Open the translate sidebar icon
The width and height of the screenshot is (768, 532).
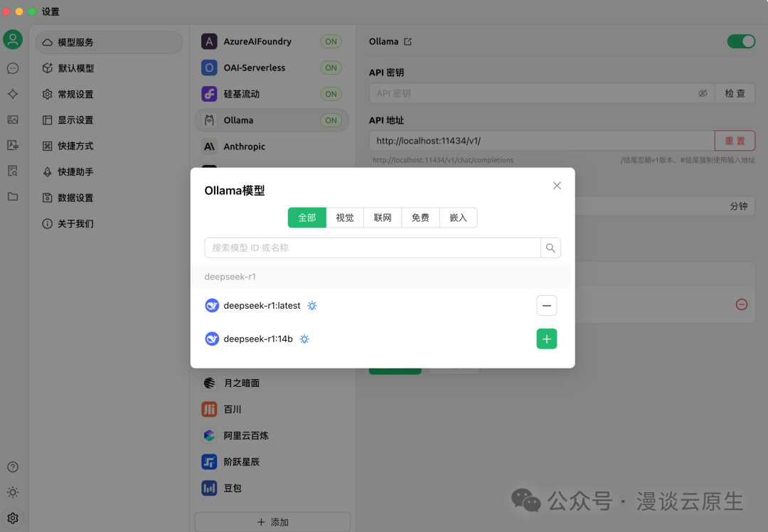tap(13, 145)
